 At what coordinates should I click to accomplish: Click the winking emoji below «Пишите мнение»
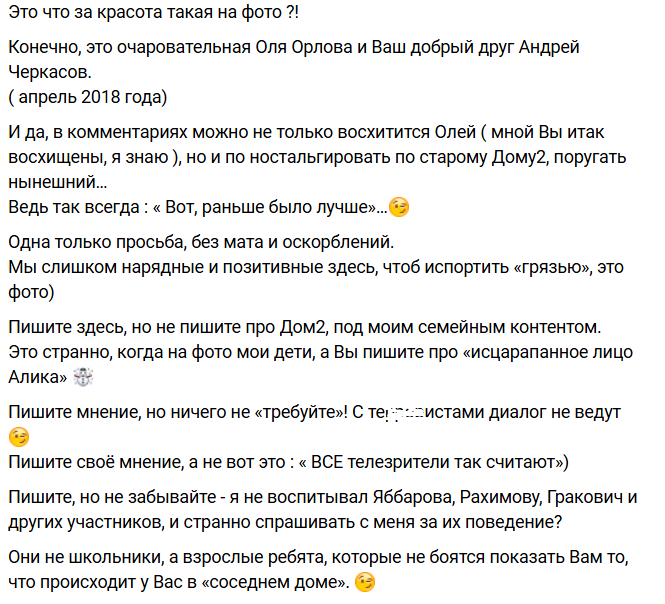pyautogui.click(x=18, y=436)
